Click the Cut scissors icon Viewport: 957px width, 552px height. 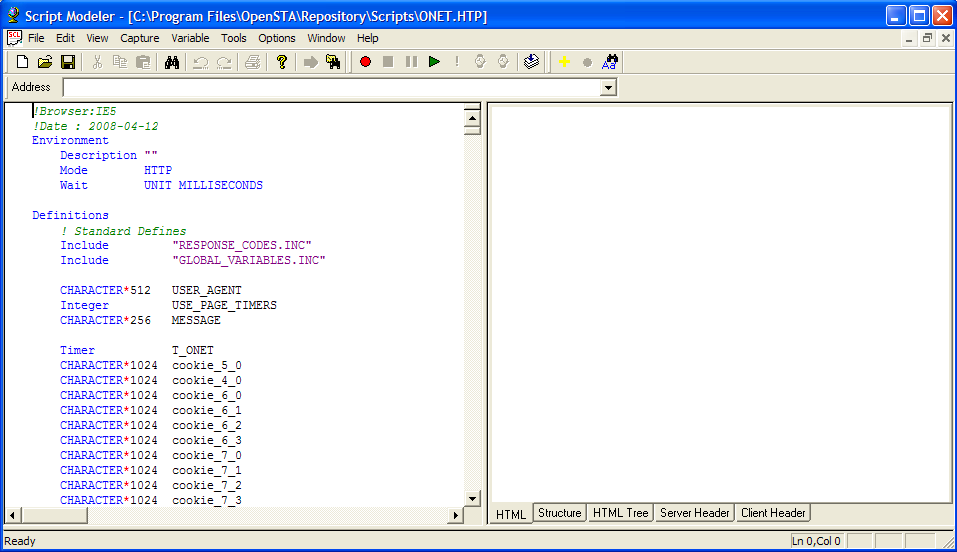pos(97,62)
